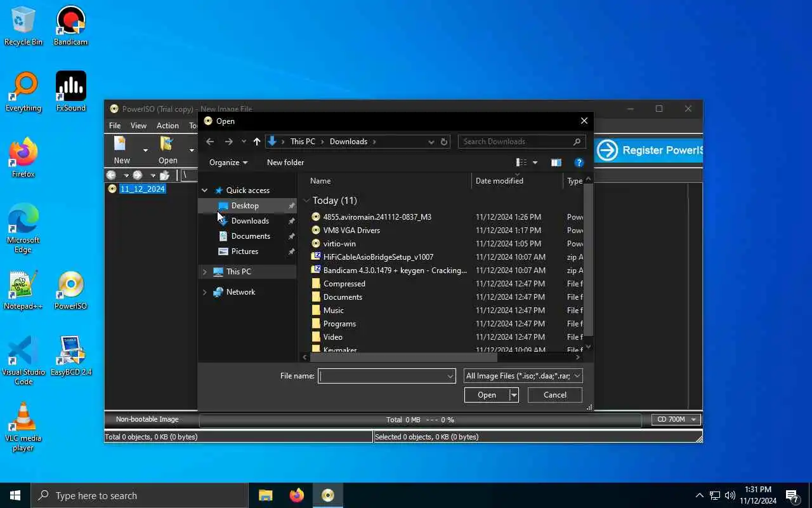Open Bandicam from the desktop shortcut

coord(70,26)
